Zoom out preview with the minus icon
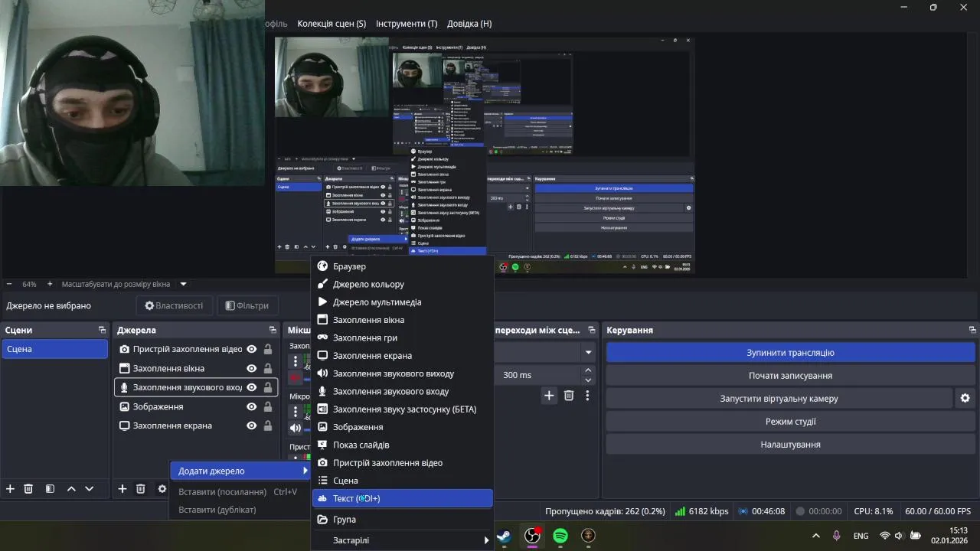 tap(8, 284)
